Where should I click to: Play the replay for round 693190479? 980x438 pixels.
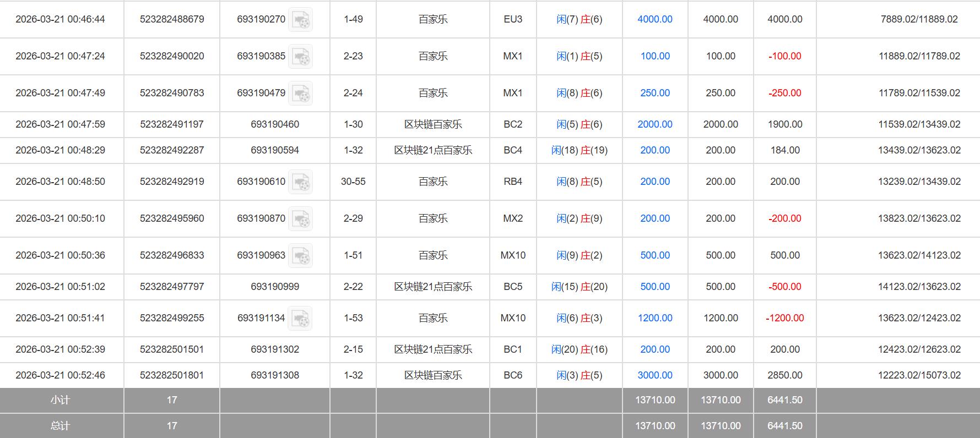(301, 94)
